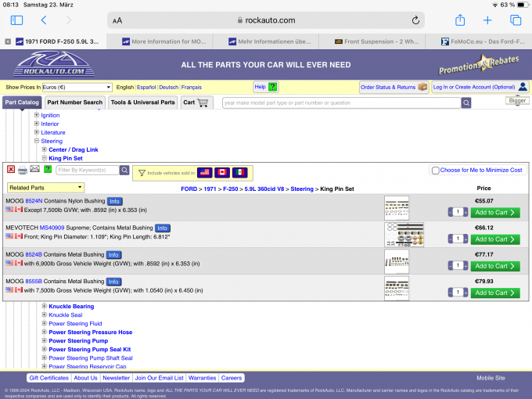
Task: Click the RockAuto.com logo
Action: (54, 64)
